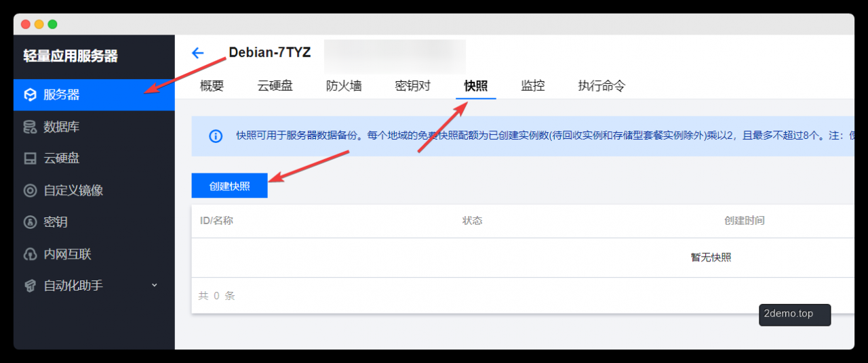The width and height of the screenshot is (868, 363).
Task: Click the custom image icon in sidebar
Action: point(30,190)
